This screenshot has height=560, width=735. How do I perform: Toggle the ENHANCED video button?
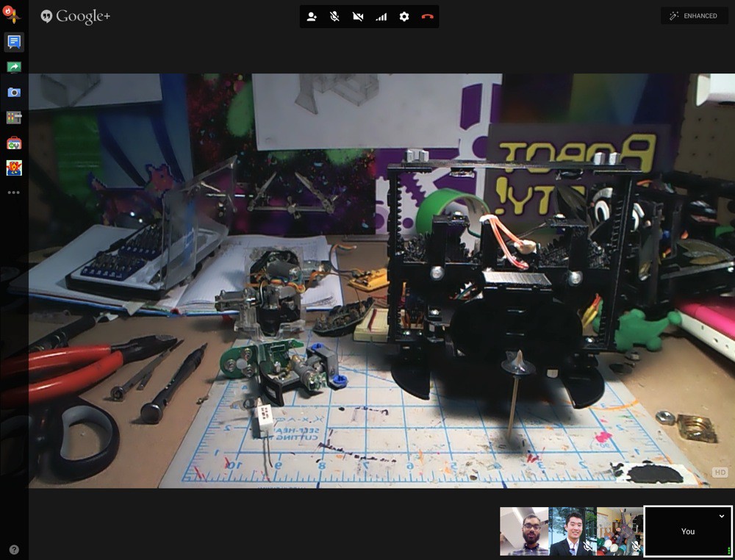click(695, 16)
